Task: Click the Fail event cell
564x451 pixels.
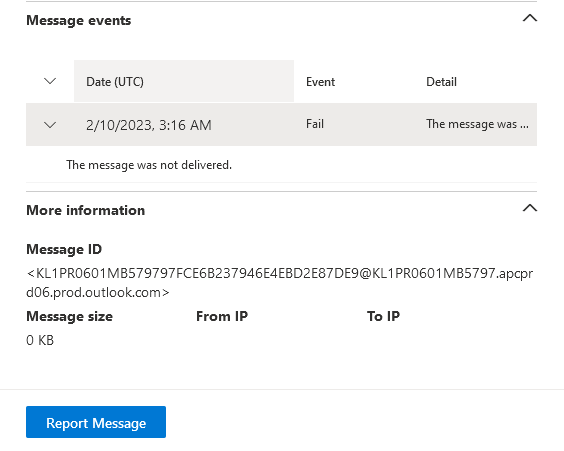Action: click(x=315, y=124)
